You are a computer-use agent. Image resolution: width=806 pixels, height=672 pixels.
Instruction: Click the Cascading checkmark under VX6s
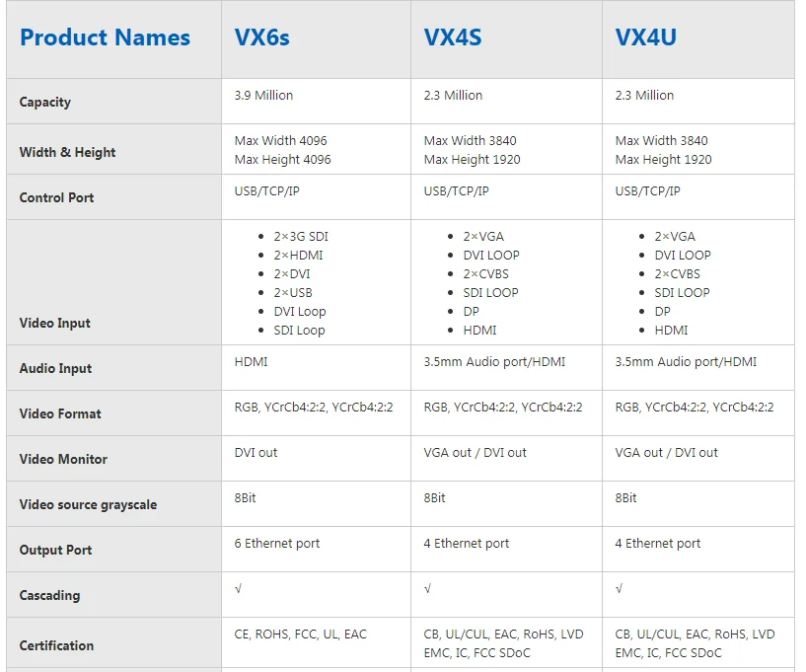239,589
